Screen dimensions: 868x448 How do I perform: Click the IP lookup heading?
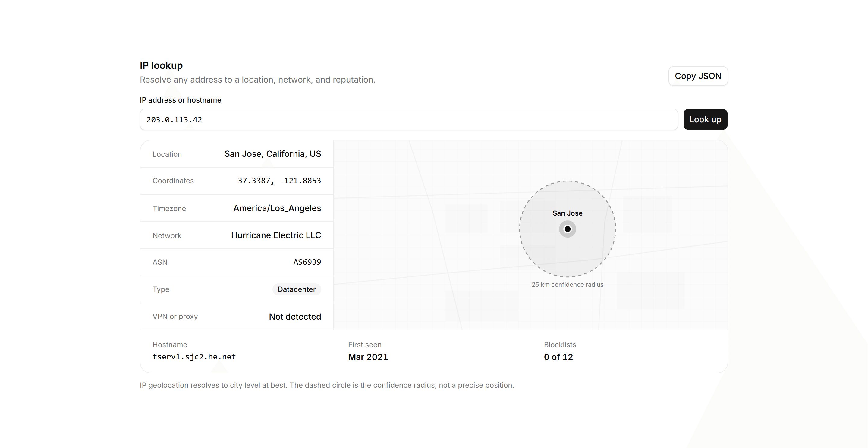point(161,65)
